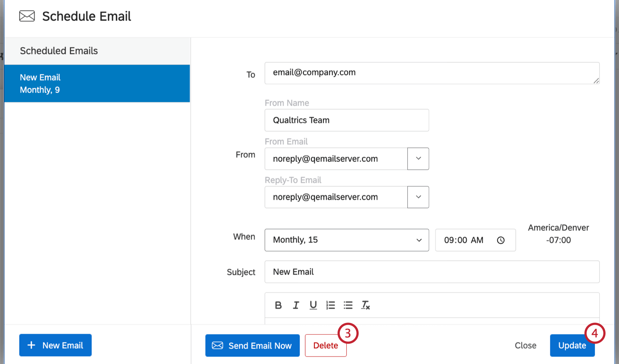Apply italic formatting

click(295, 305)
